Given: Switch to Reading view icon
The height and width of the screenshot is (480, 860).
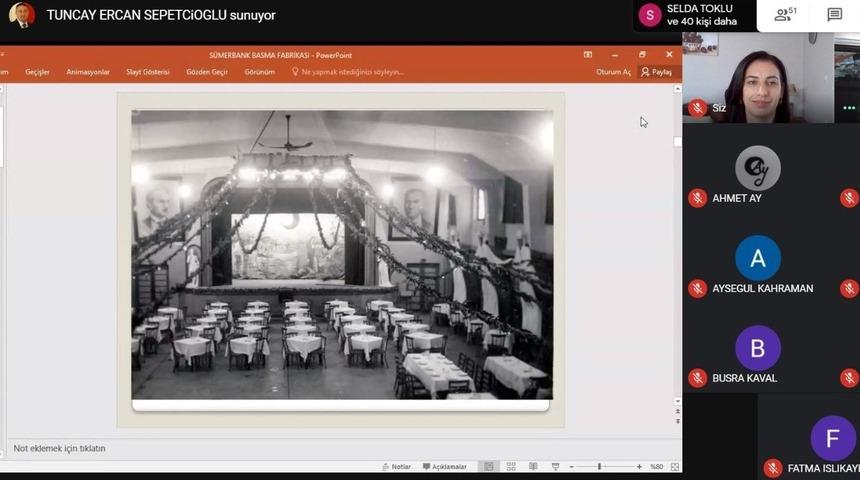Looking at the screenshot, I should point(533,466).
